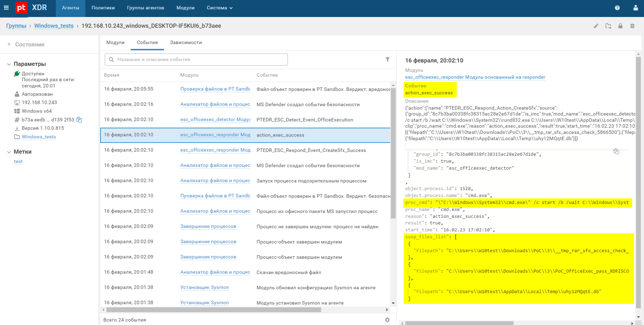Click Всего 24 события footer text
The height and width of the screenshot is (325, 644).
point(124,320)
